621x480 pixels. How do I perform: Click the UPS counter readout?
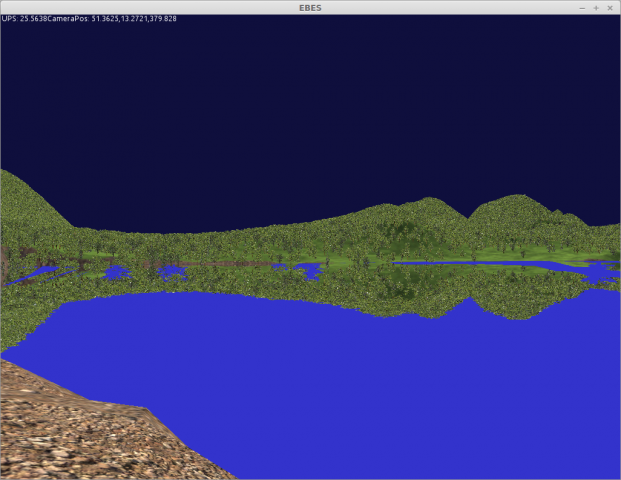[24, 18]
